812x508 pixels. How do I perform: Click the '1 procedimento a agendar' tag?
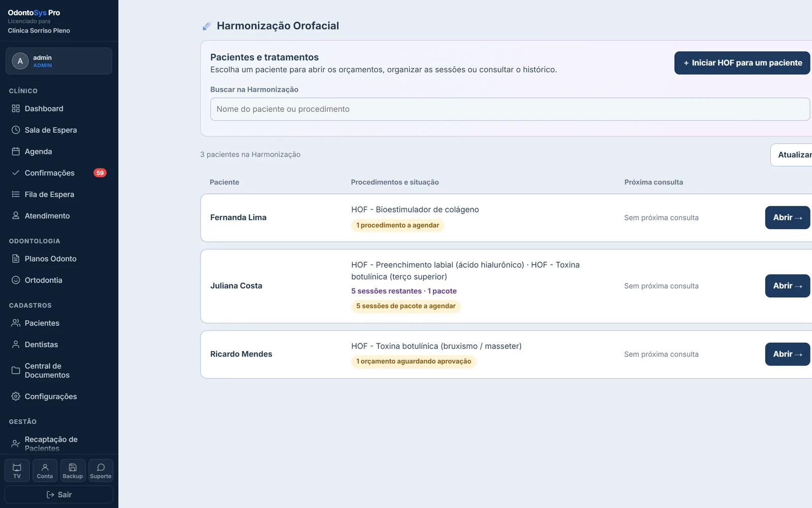pyautogui.click(x=398, y=226)
